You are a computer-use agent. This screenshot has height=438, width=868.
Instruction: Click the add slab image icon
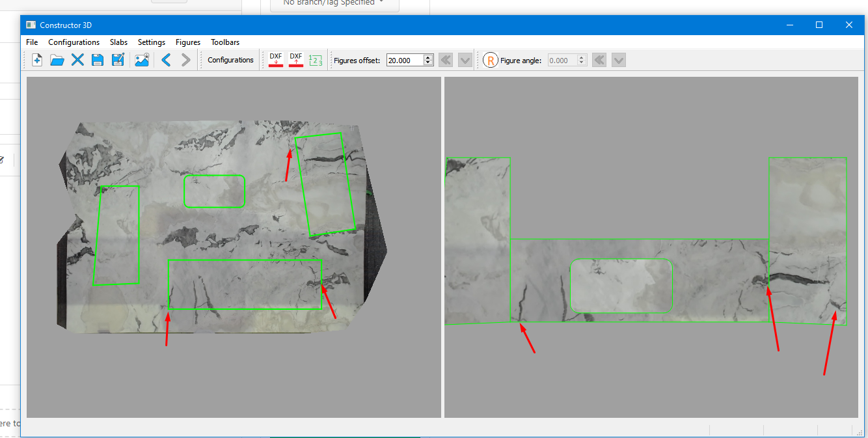[x=142, y=60]
